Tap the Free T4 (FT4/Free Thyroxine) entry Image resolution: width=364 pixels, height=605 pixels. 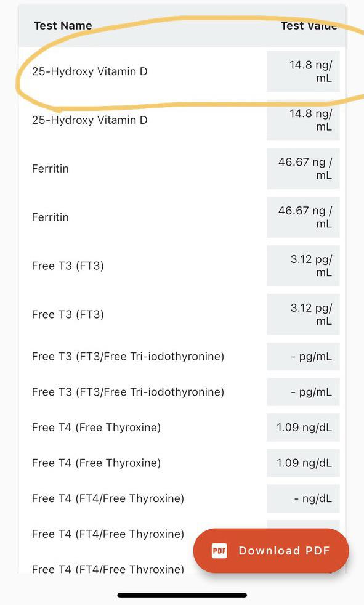click(x=107, y=498)
